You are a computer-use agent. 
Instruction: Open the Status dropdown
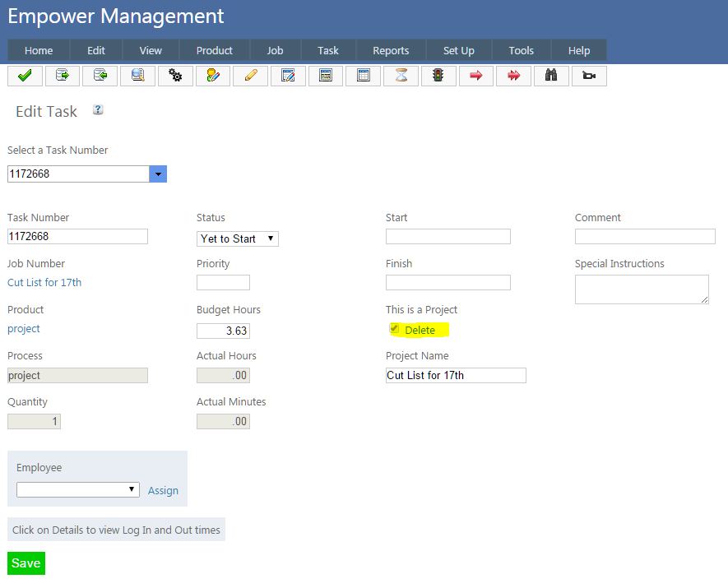(238, 238)
